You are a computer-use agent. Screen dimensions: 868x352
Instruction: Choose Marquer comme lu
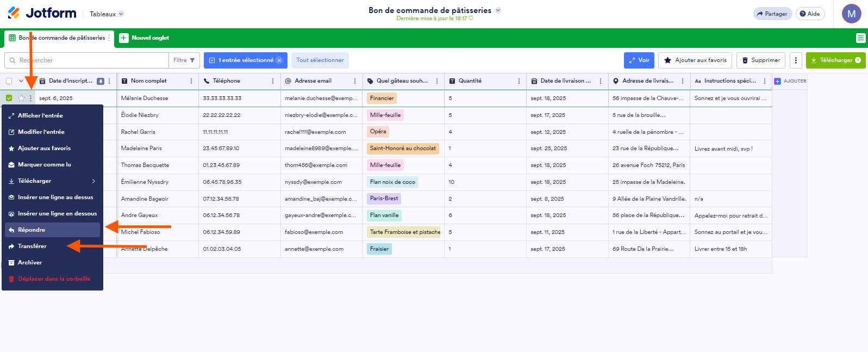pyautogui.click(x=52, y=164)
